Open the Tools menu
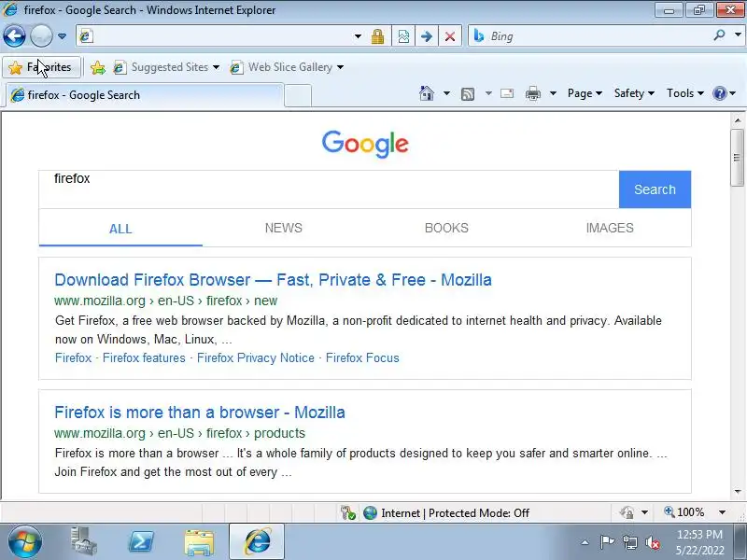 pyautogui.click(x=685, y=93)
